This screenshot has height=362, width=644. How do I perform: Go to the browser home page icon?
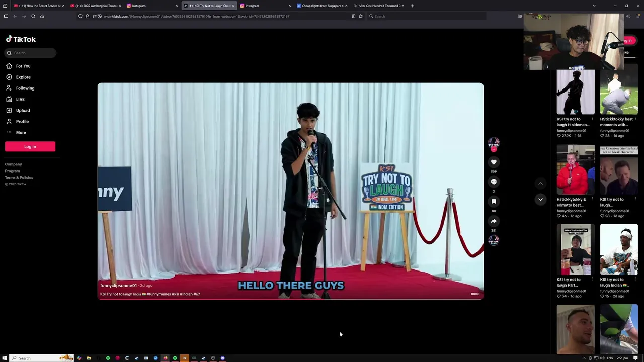[42, 16]
